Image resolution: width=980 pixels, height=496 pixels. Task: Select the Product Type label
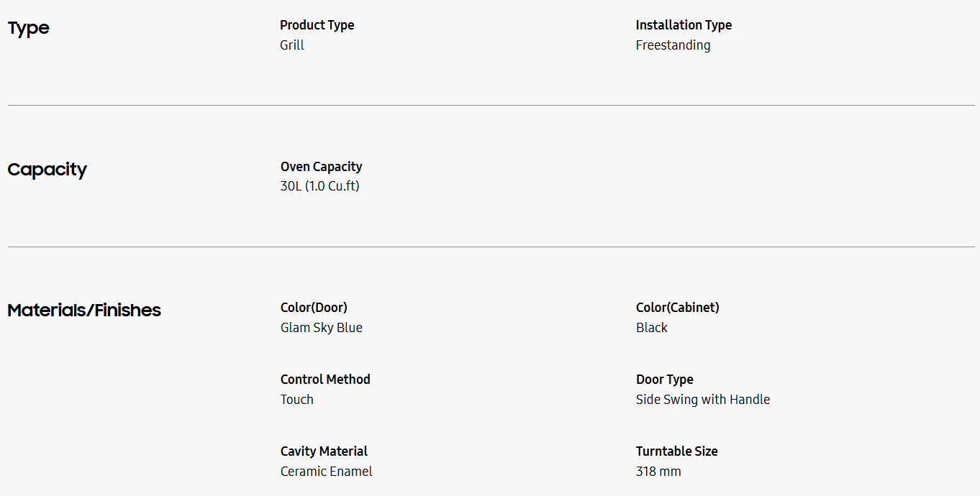point(317,25)
